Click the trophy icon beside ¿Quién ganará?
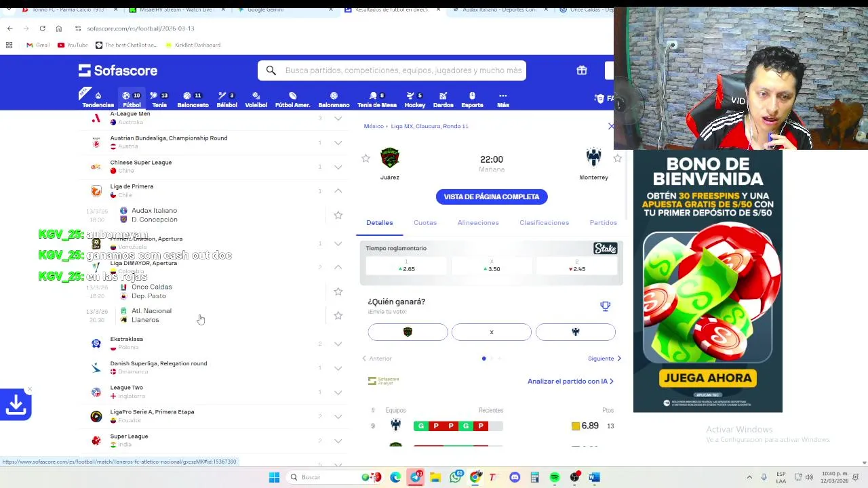 point(605,306)
